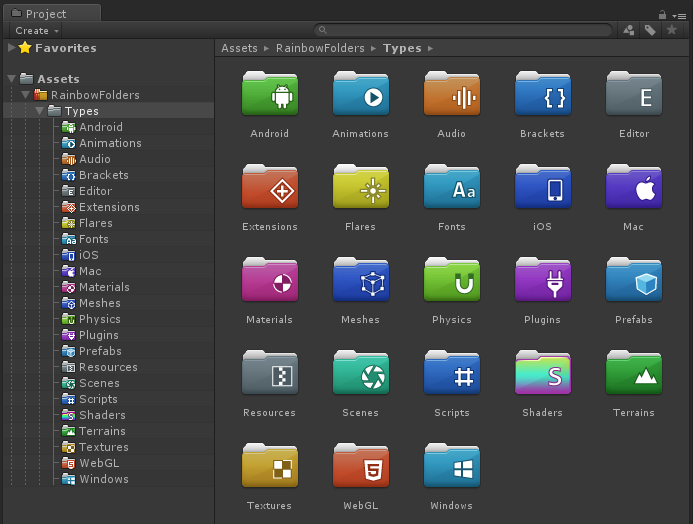Select the Textures folder in grid
This screenshot has height=524, width=693.
[270, 466]
